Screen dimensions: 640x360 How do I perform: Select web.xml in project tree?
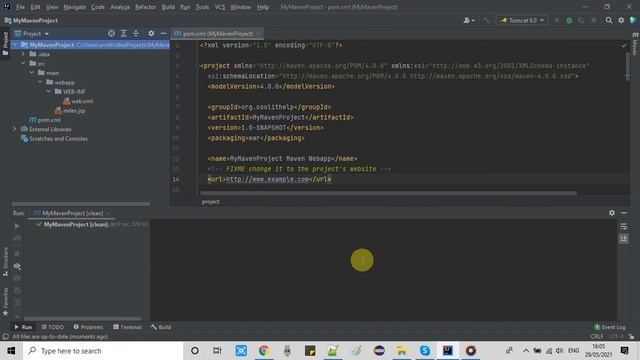point(78,101)
